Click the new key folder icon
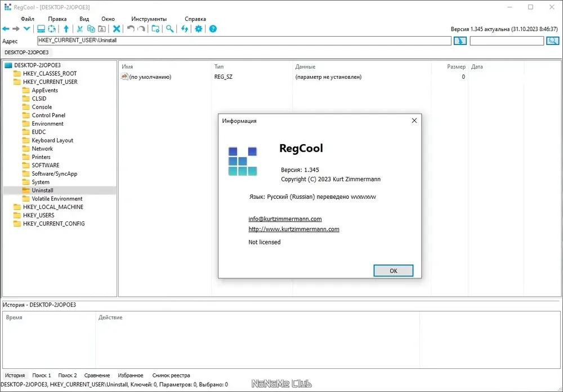This screenshot has width=563, height=392. pos(155,29)
